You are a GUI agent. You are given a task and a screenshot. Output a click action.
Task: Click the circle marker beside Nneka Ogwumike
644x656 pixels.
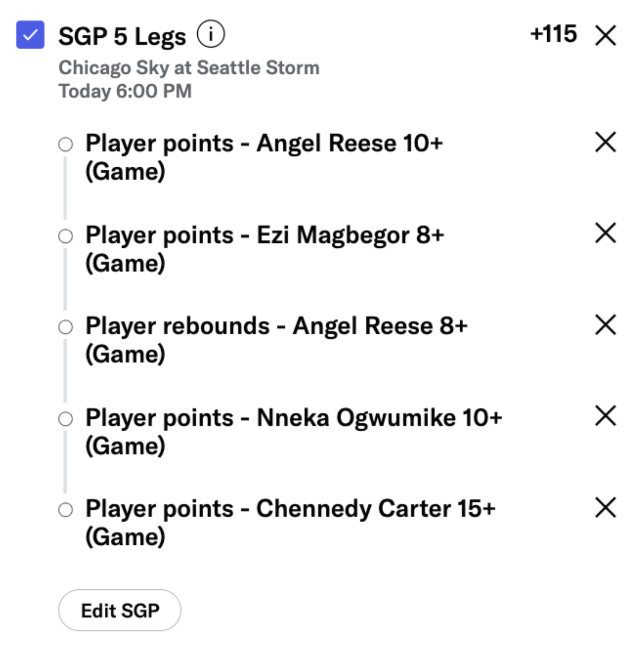[65, 419]
